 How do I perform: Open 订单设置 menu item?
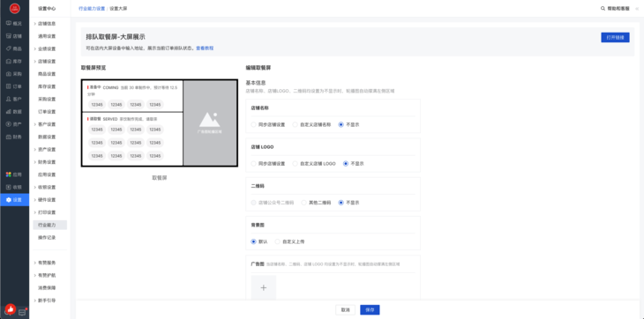click(47, 112)
